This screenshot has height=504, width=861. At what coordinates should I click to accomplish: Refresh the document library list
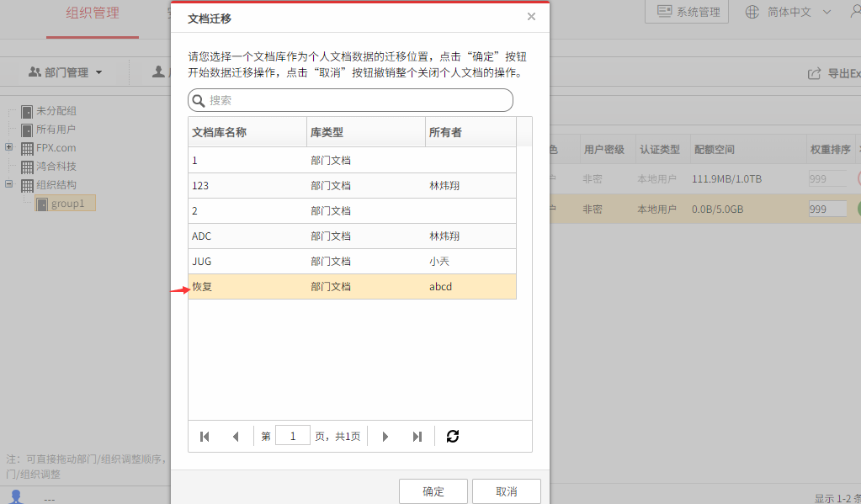coord(453,436)
